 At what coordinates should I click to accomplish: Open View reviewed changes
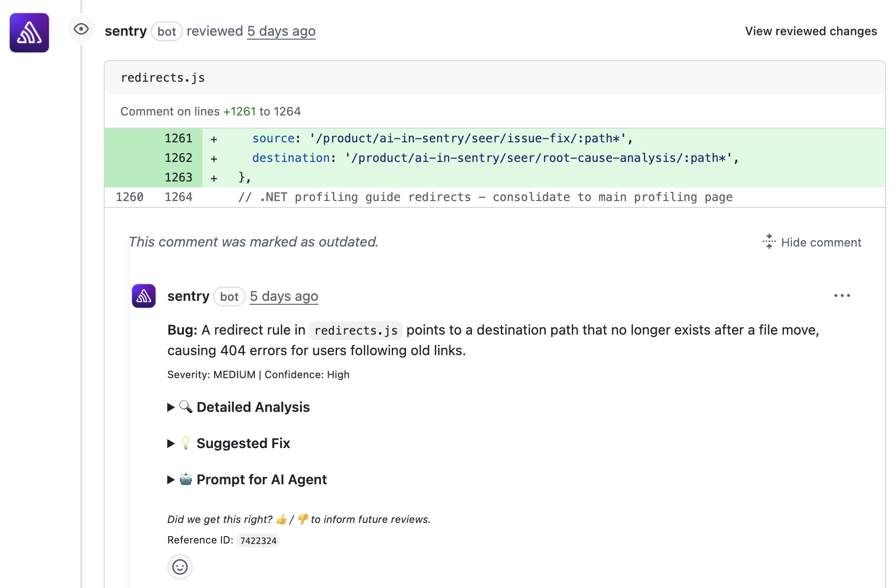tap(810, 31)
